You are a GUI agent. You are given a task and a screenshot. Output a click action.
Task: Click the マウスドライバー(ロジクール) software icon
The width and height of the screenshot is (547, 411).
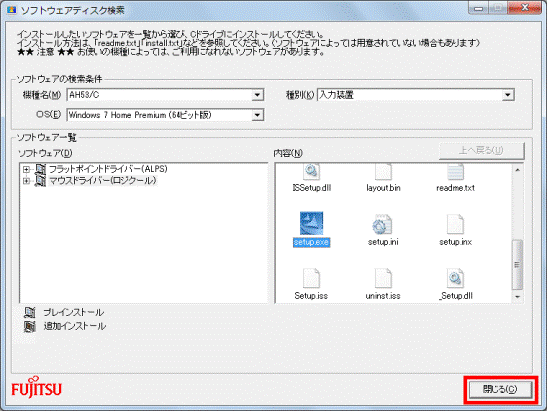coord(40,181)
